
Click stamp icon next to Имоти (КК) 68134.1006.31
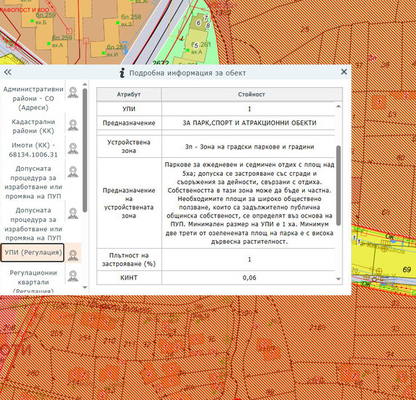pos(73,149)
